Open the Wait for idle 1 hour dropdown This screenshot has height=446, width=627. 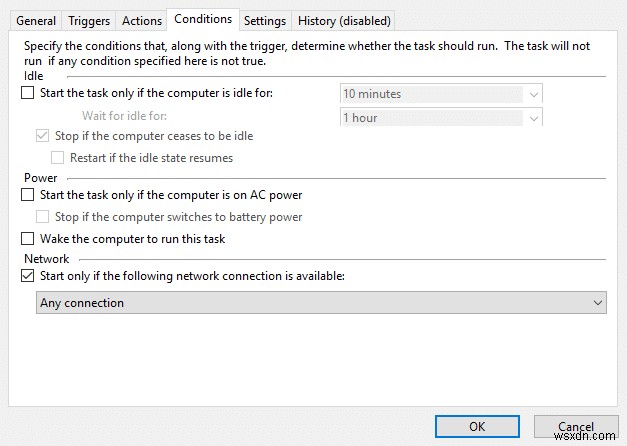tap(534, 118)
